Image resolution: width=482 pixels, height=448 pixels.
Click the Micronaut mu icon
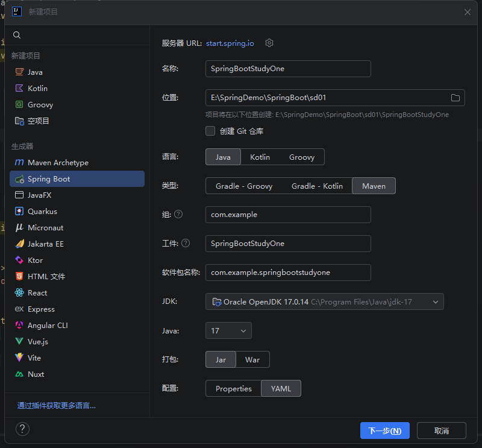pyautogui.click(x=19, y=227)
